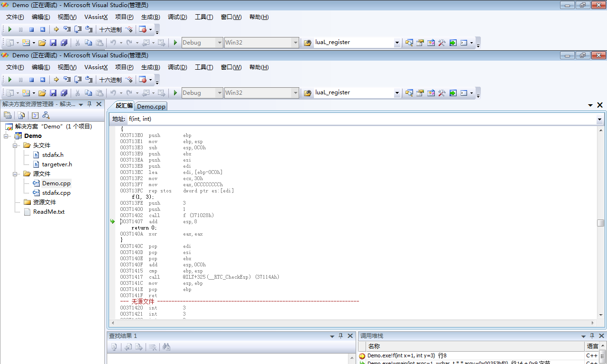This screenshot has height=364, width=607.
Task: Click View Class Diagram icon in Solution Explorer
Action: (46, 115)
